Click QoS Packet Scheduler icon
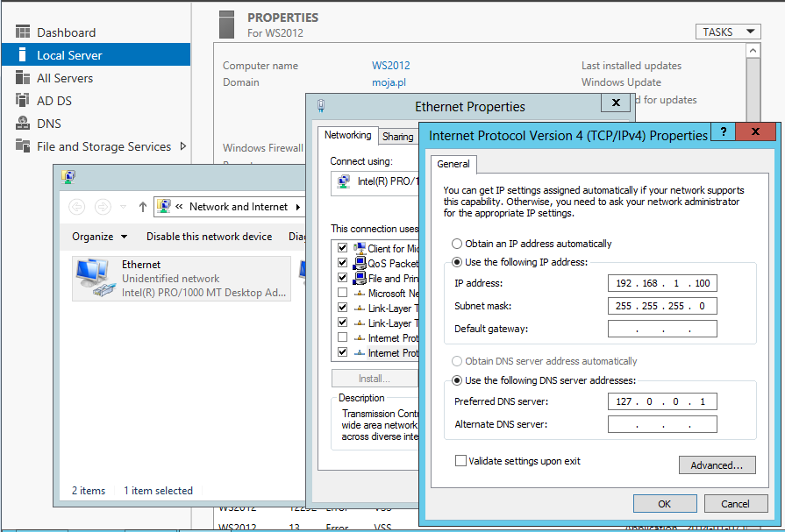This screenshot has height=532, width=785. (360, 263)
